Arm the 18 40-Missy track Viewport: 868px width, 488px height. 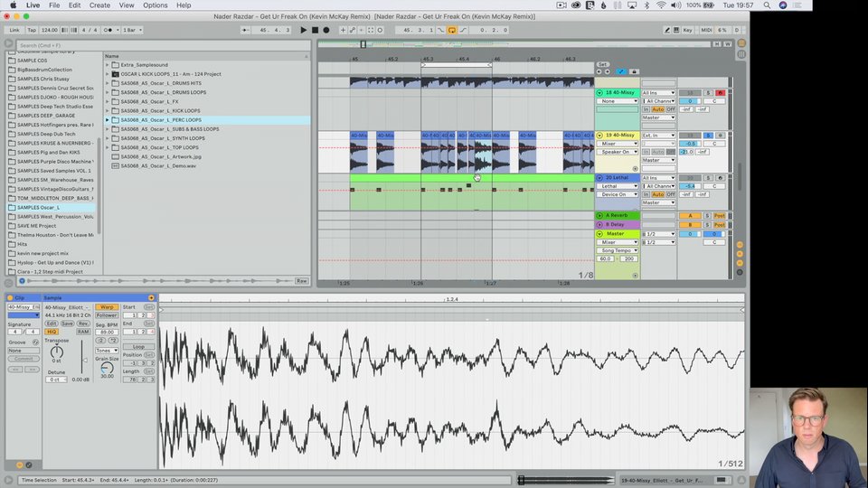720,93
